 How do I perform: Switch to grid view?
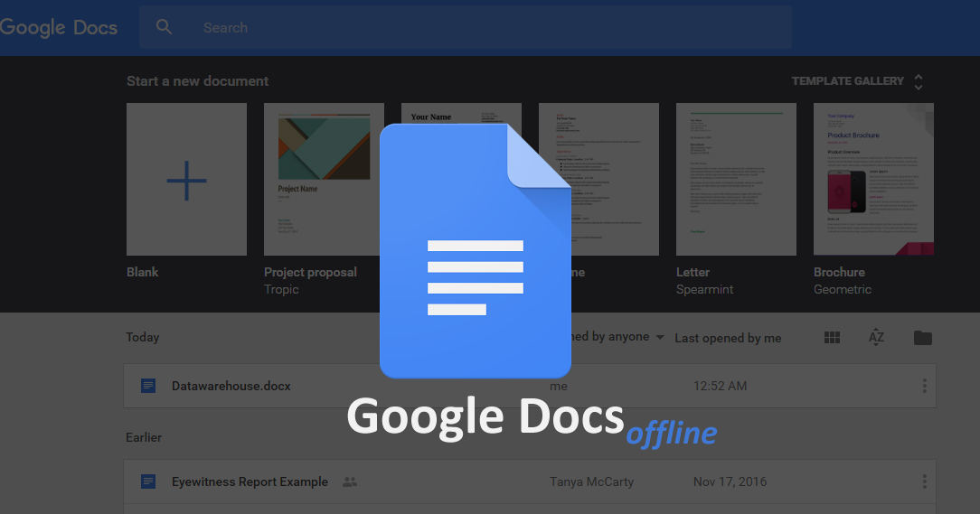[832, 338]
